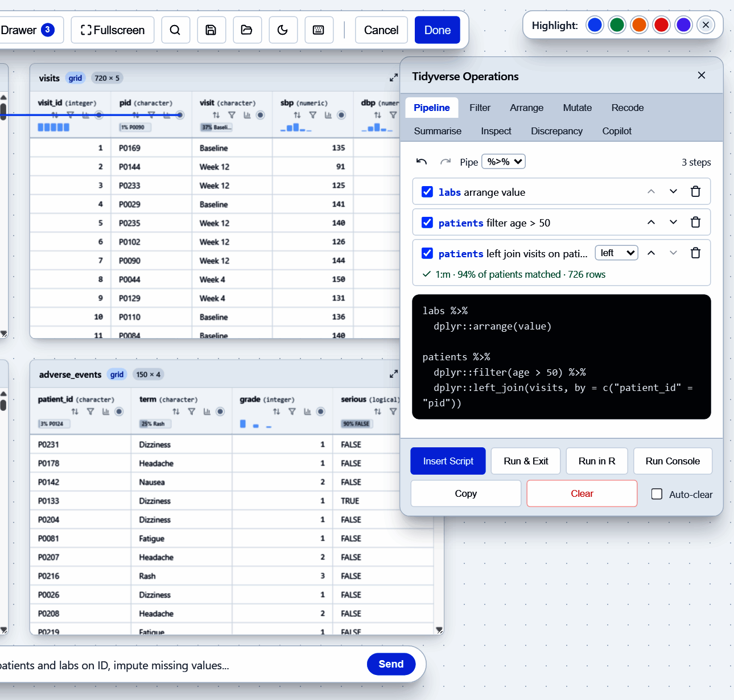The height and width of the screenshot is (700, 734).
Task: Click the redo arrow in pipeline panel
Action: pos(446,162)
